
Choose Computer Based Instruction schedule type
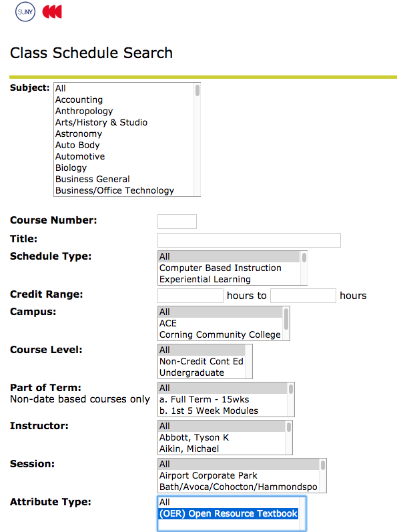[229, 268]
